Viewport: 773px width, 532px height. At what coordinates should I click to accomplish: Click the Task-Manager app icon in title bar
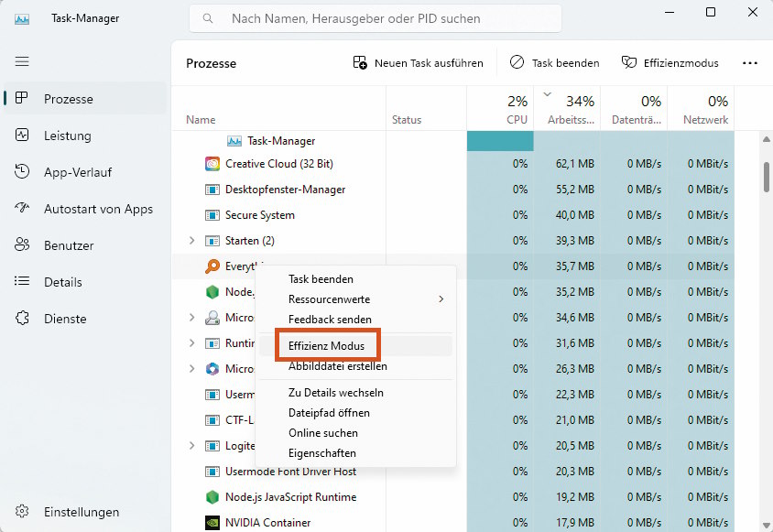(x=22, y=19)
